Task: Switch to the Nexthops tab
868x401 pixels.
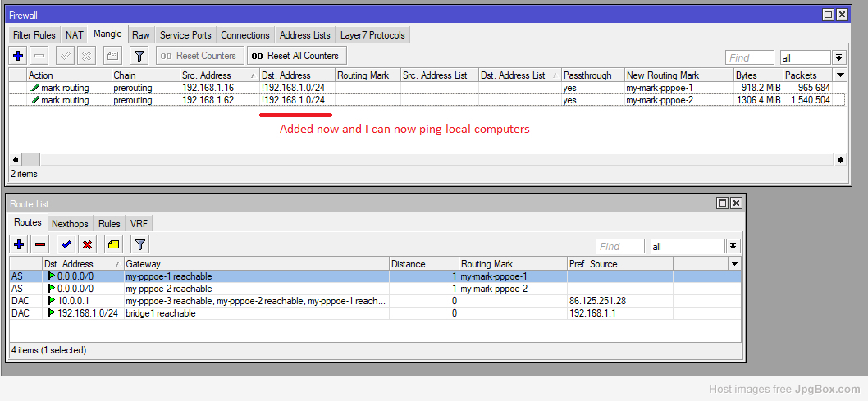Action: coord(70,223)
